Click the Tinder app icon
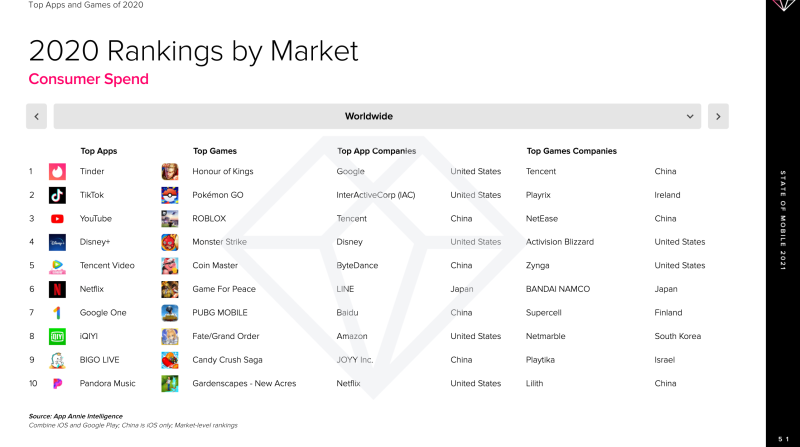The image size is (800, 447). coord(57,171)
